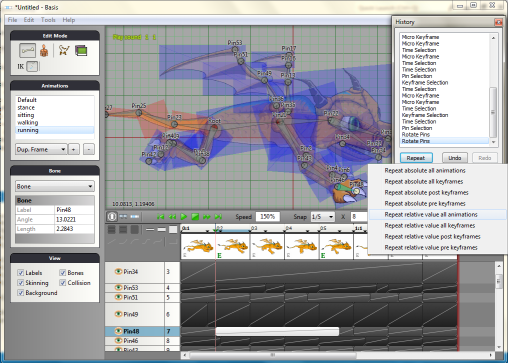Screen dimensions: 508x363
Task: Choose the ease-in interpolation curve icon
Action: [124, 241]
